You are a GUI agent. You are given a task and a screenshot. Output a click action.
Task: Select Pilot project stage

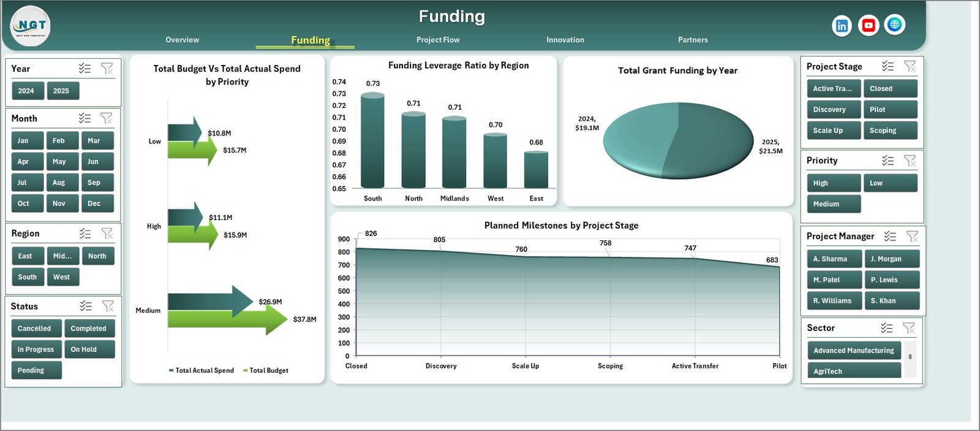(x=890, y=109)
